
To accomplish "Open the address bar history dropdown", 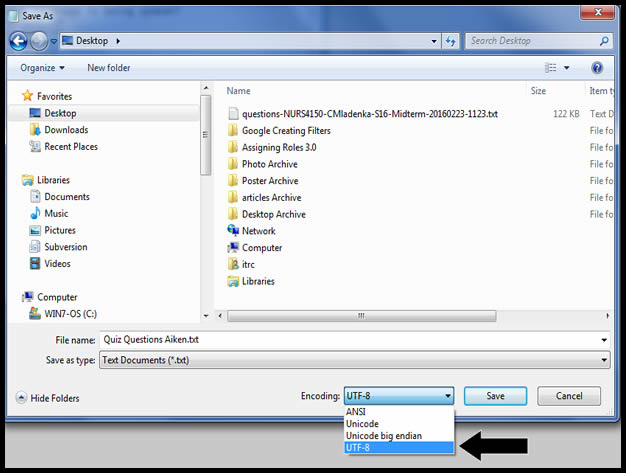I will (x=434, y=41).
